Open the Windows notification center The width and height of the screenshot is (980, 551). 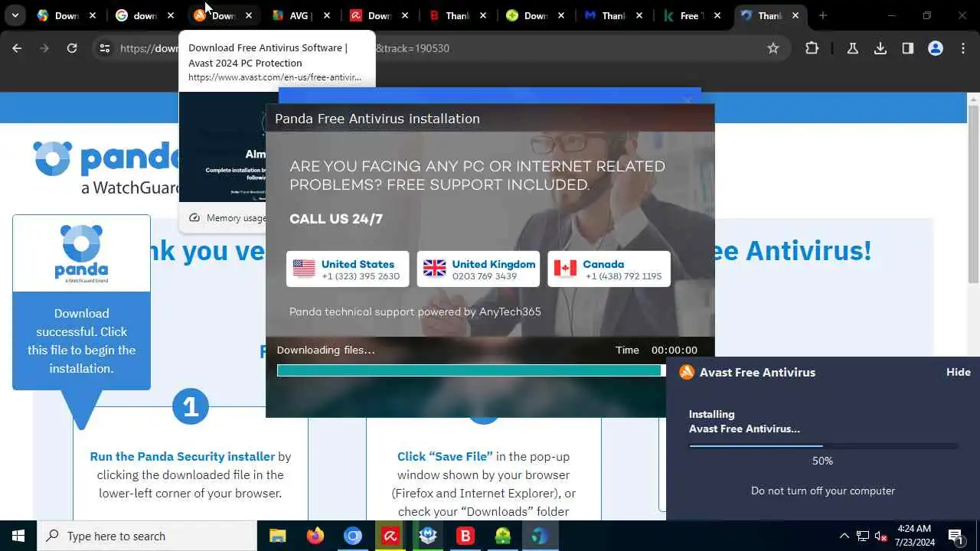956,536
